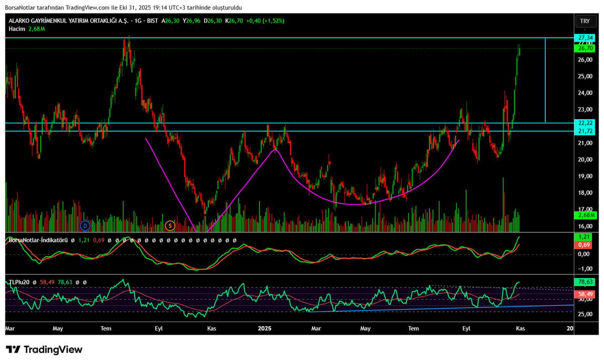Click the red 58,49 TLPlu20 axis label
The image size is (604, 364).
coord(585,294)
